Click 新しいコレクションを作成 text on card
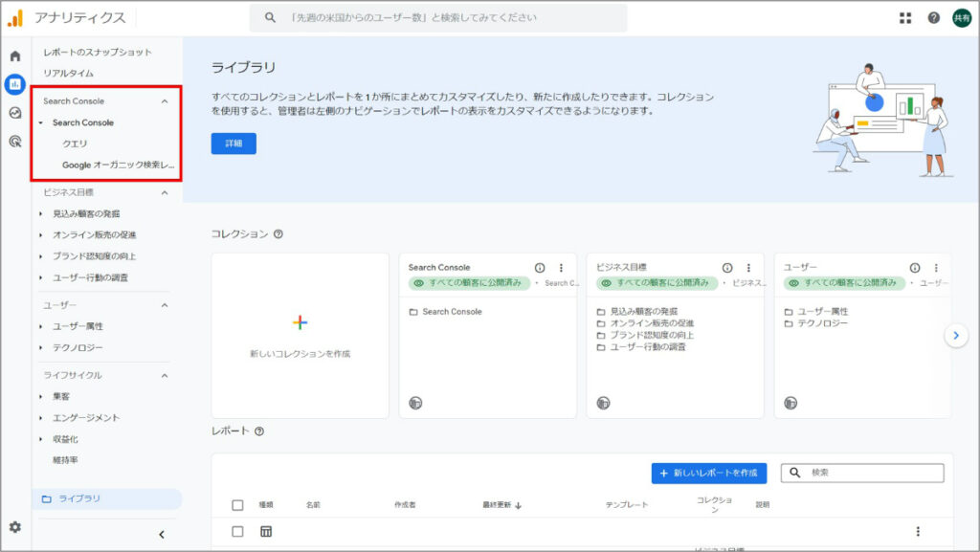This screenshot has width=980, height=552. (x=300, y=353)
